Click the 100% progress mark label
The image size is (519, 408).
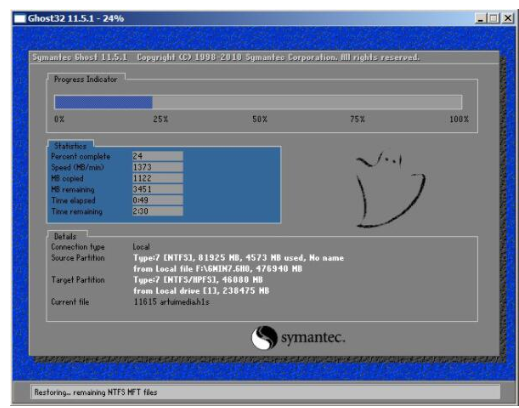coord(459,119)
